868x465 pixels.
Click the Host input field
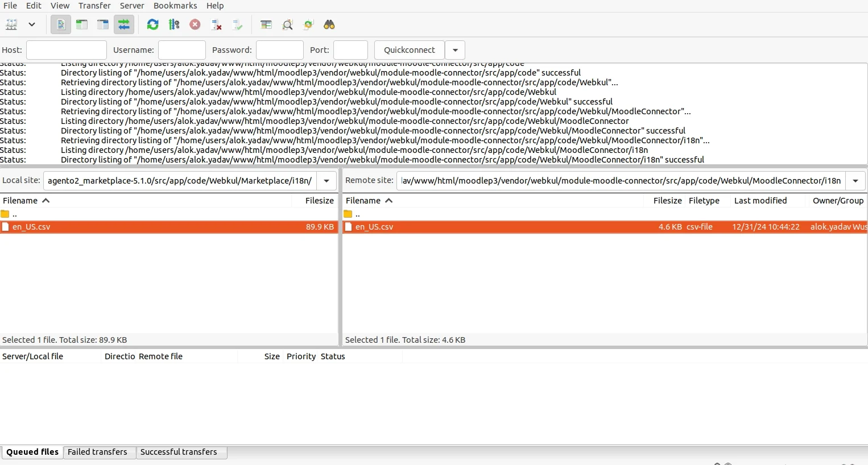pos(67,50)
